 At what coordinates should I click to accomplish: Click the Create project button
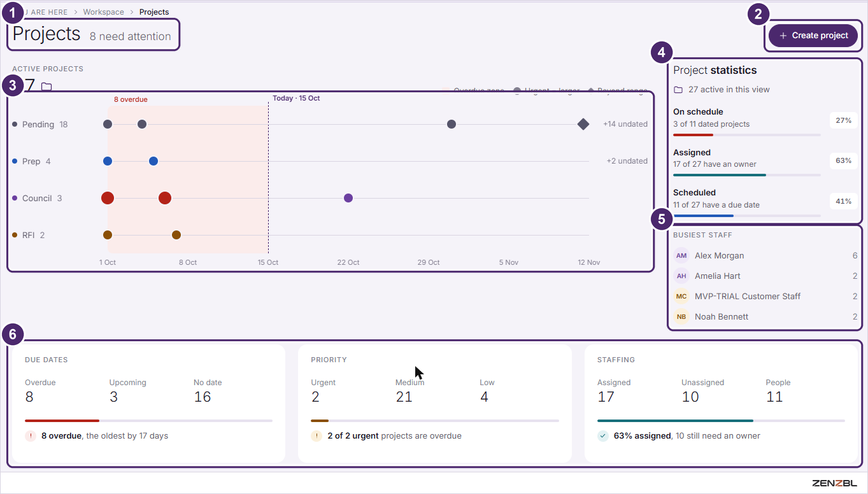tap(813, 36)
